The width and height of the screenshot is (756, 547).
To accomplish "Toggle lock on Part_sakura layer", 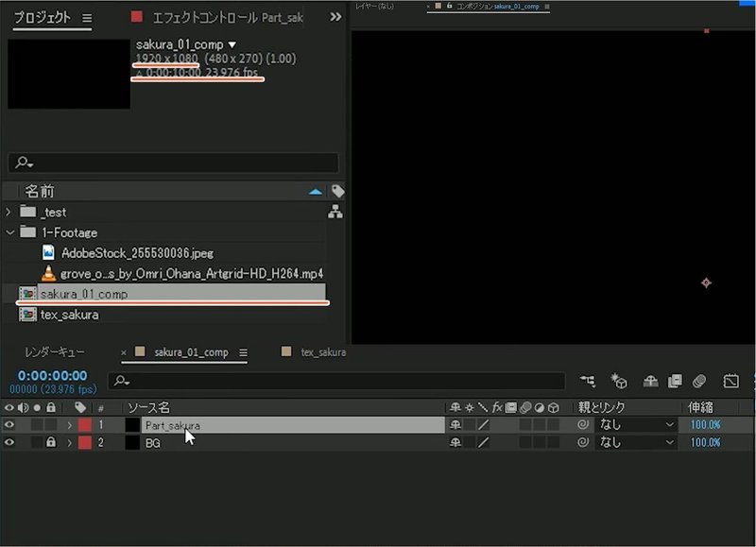I will pyautogui.click(x=51, y=425).
